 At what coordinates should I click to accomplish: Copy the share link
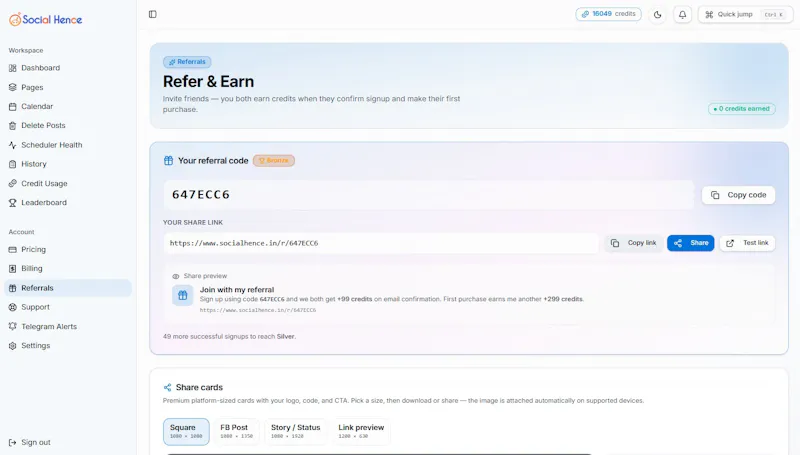634,243
